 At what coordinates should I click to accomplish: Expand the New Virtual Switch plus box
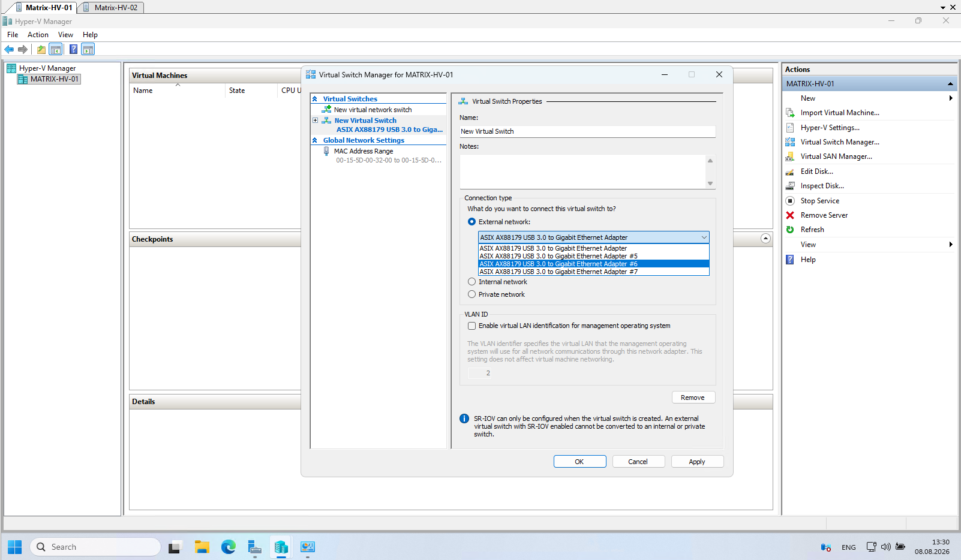pos(315,121)
